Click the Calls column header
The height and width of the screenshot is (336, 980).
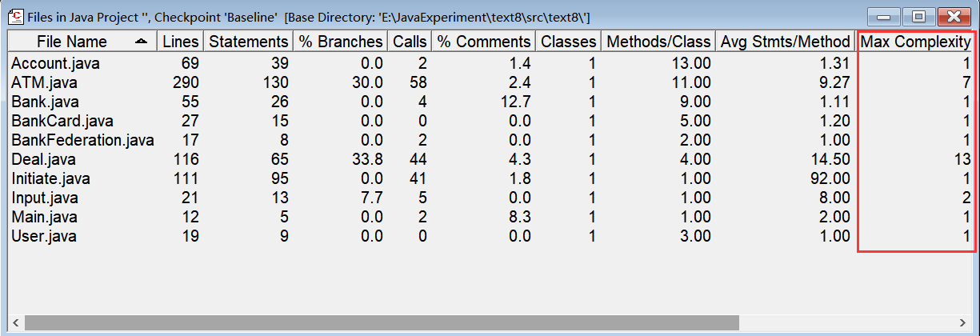[410, 42]
